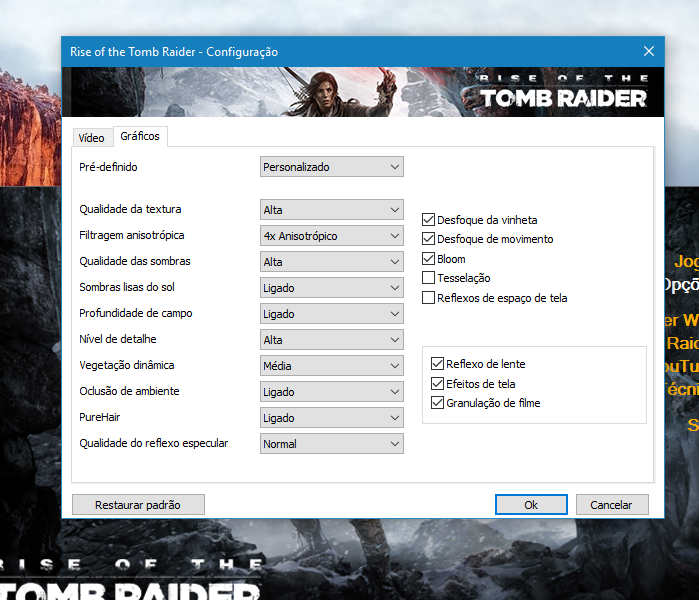This screenshot has width=699, height=600.
Task: Close the Configuração dialog window
Action: point(649,51)
